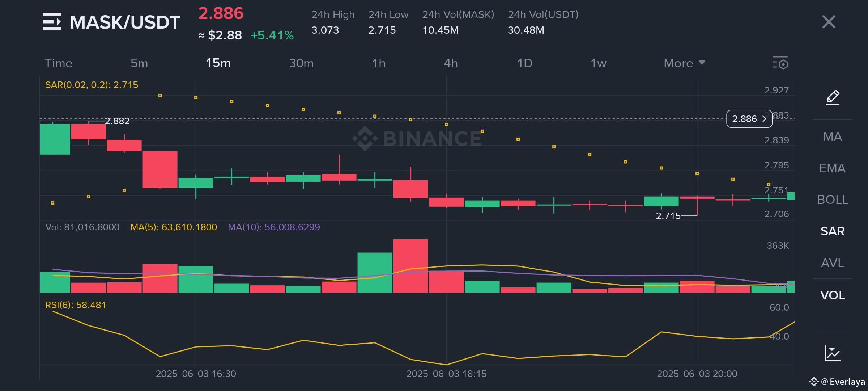
Task: Click the 2025-06-03 20:00 time label
Action: click(x=697, y=374)
